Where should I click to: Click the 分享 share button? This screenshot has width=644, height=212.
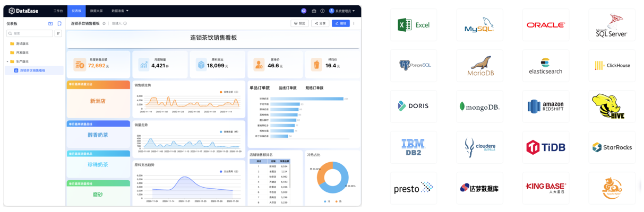click(320, 23)
